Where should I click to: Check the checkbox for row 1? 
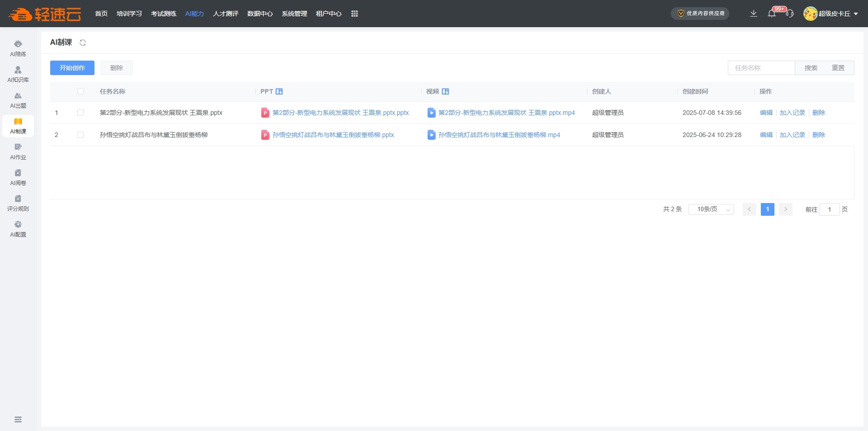[x=80, y=113]
